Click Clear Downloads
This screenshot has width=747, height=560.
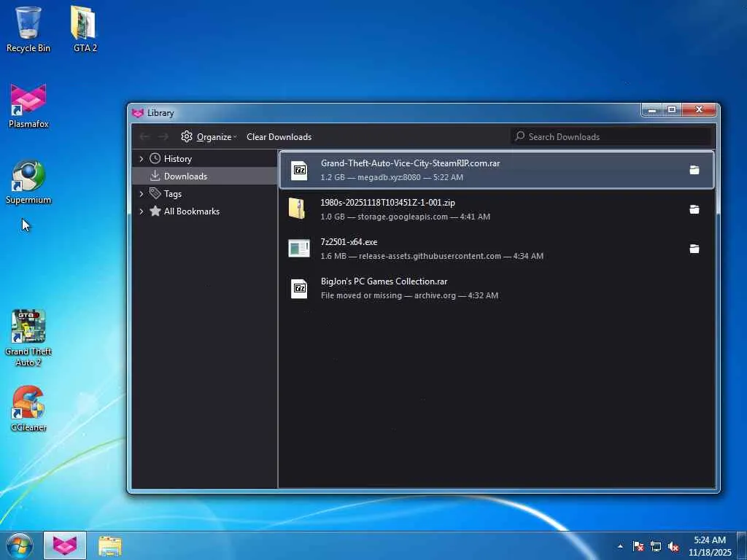point(279,137)
